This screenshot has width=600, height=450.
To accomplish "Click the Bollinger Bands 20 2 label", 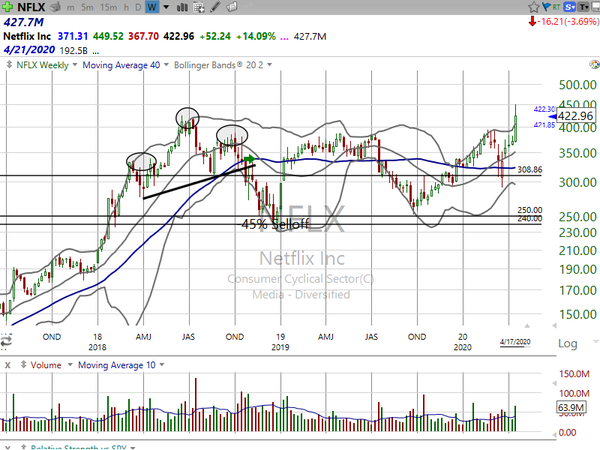I will (x=218, y=65).
